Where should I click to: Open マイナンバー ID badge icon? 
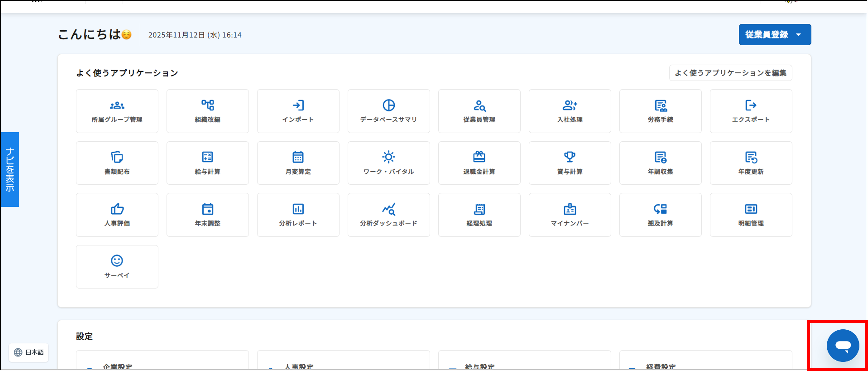tap(570, 215)
